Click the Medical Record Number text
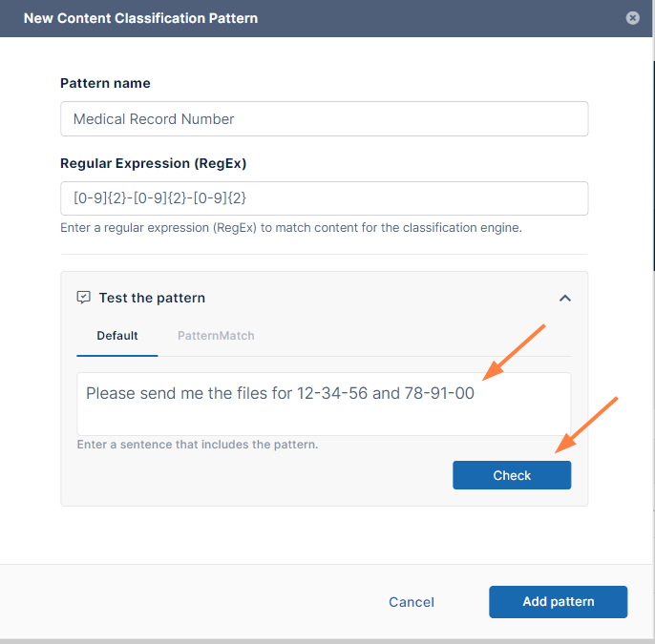Screen dimensions: 655x644 (x=154, y=119)
